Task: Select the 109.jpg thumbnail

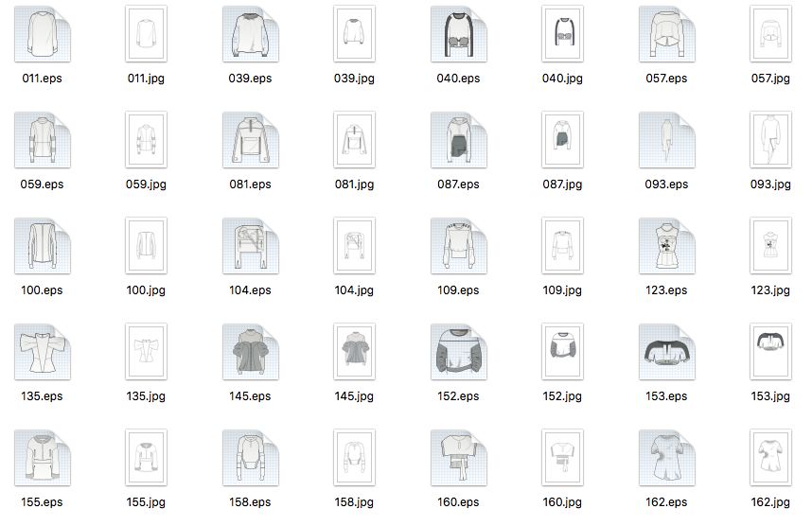Action: [562, 246]
